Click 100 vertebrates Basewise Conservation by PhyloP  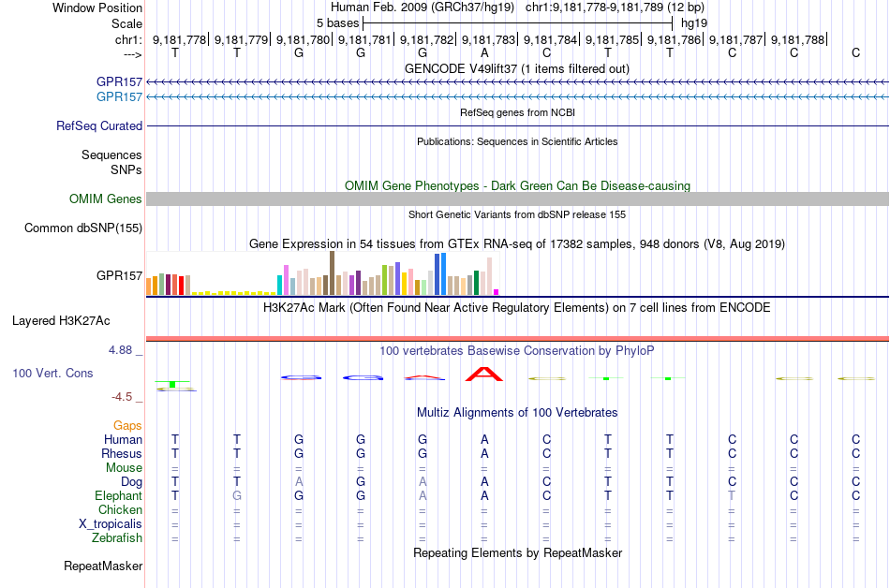[517, 351]
